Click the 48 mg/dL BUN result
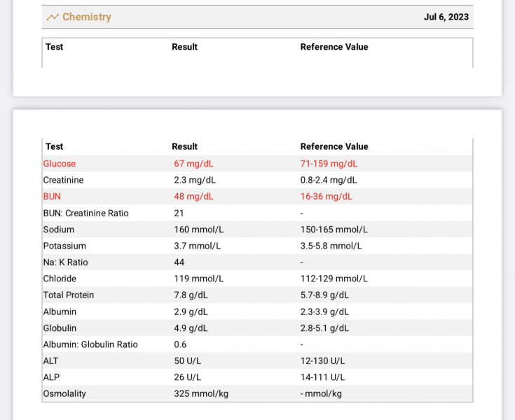Image resolution: width=515 pixels, height=420 pixels. pos(193,197)
